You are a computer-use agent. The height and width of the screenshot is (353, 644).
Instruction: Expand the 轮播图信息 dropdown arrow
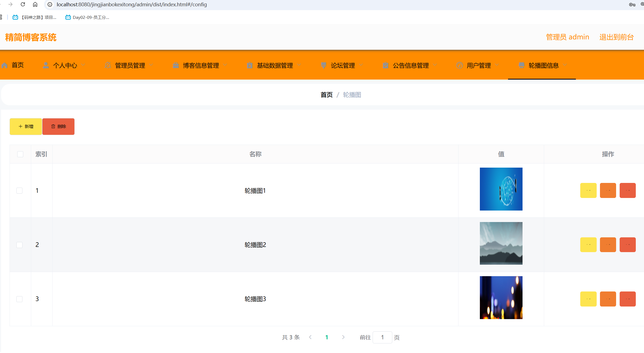(x=565, y=65)
